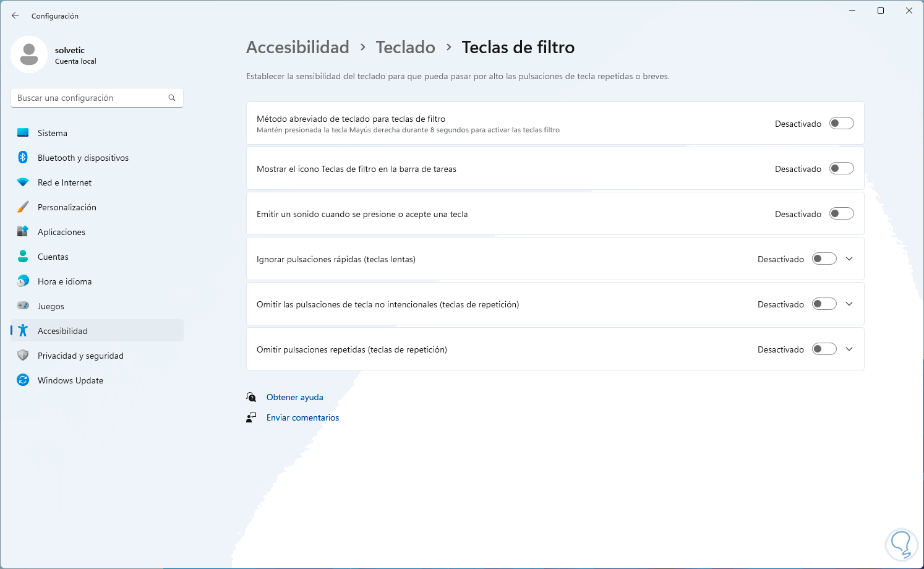Viewport: 924px width, 569px height.
Task: Expand Ignorar pulsaciones rápidas options
Action: point(849,259)
